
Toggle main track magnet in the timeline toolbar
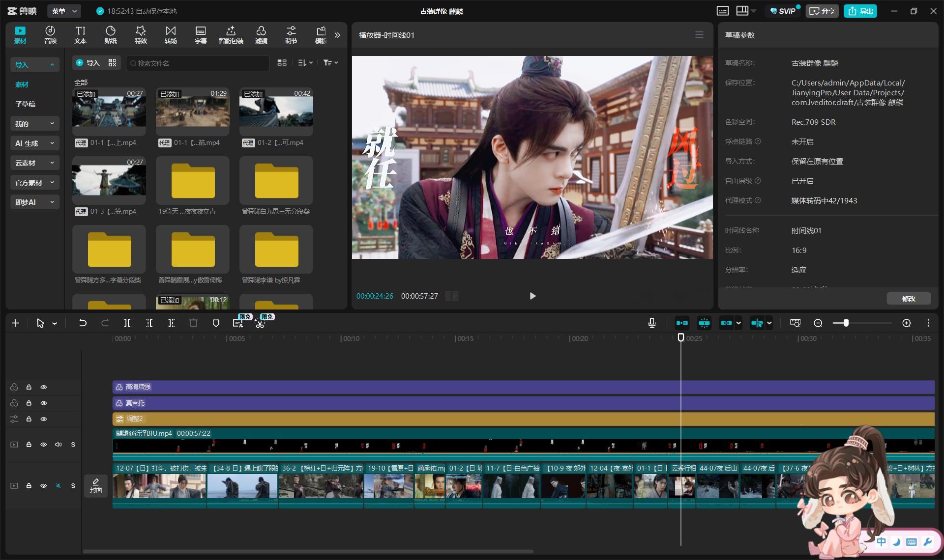[682, 323]
